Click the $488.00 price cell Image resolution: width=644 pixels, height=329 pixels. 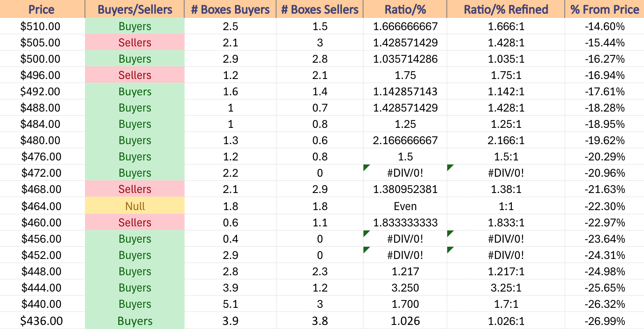(42, 107)
